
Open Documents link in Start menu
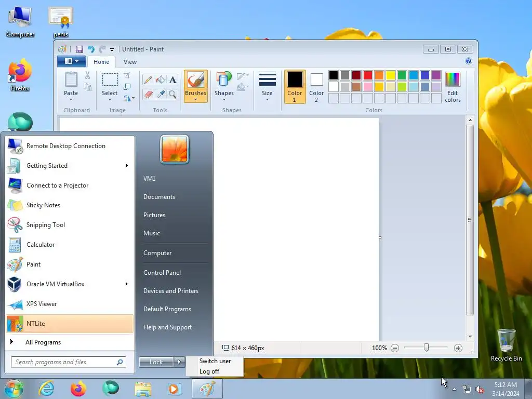tap(159, 197)
